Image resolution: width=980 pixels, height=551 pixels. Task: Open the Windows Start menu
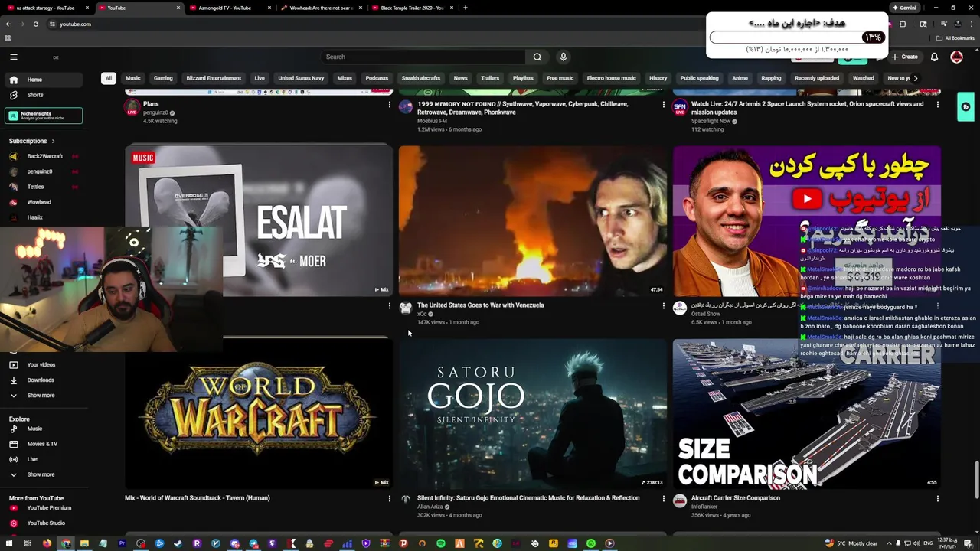pyautogui.click(x=8, y=543)
